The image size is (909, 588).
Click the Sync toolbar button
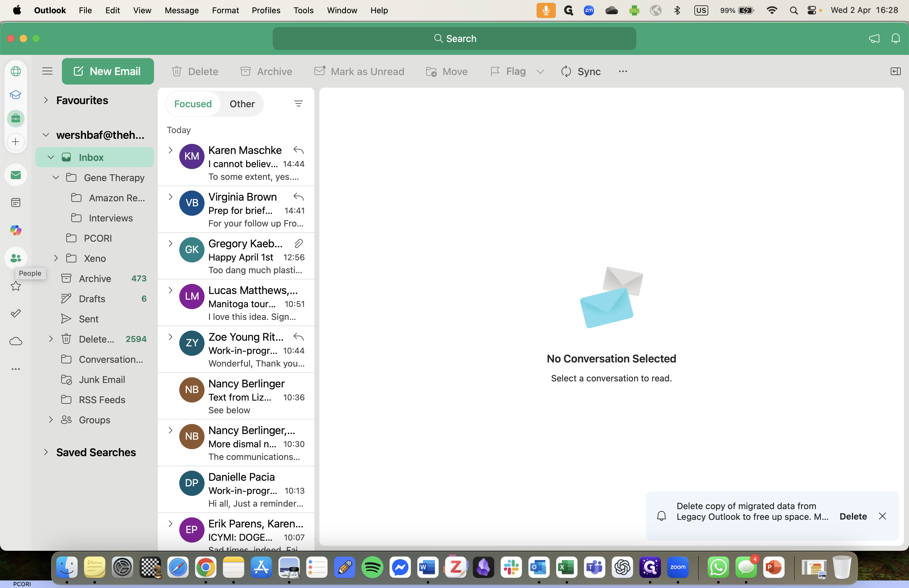click(580, 71)
